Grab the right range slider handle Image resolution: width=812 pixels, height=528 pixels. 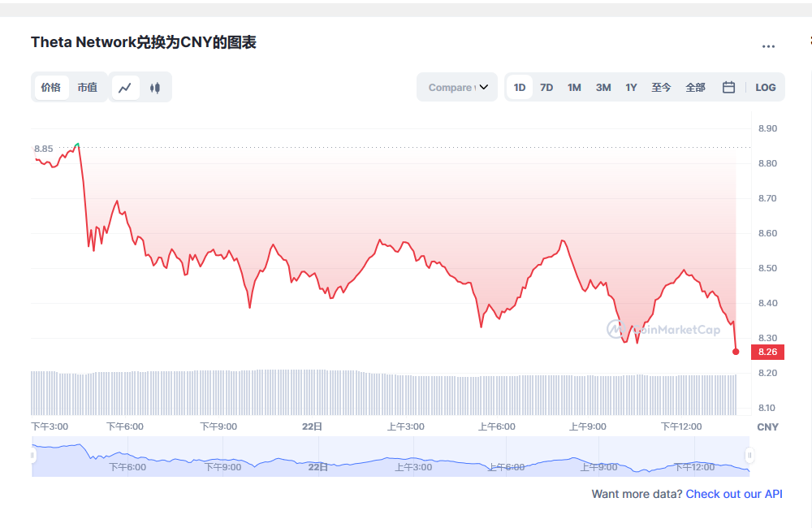(749, 456)
